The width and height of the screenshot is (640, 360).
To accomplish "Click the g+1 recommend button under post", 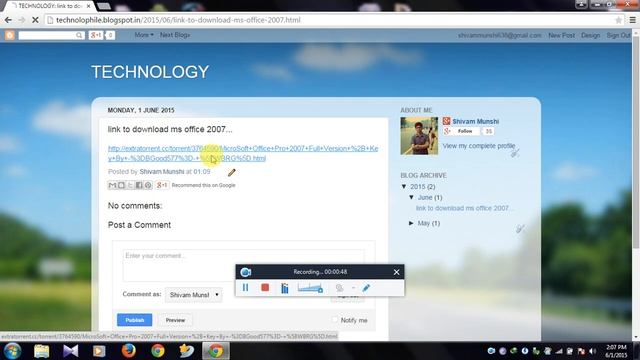I will click(162, 185).
